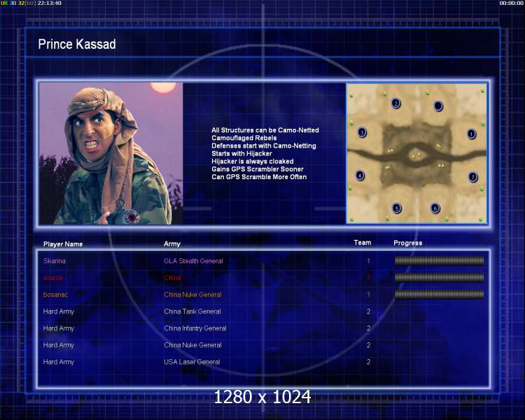This screenshot has height=420, width=525.
Task: Click bosanac's loading progress bar
Action: (x=440, y=295)
